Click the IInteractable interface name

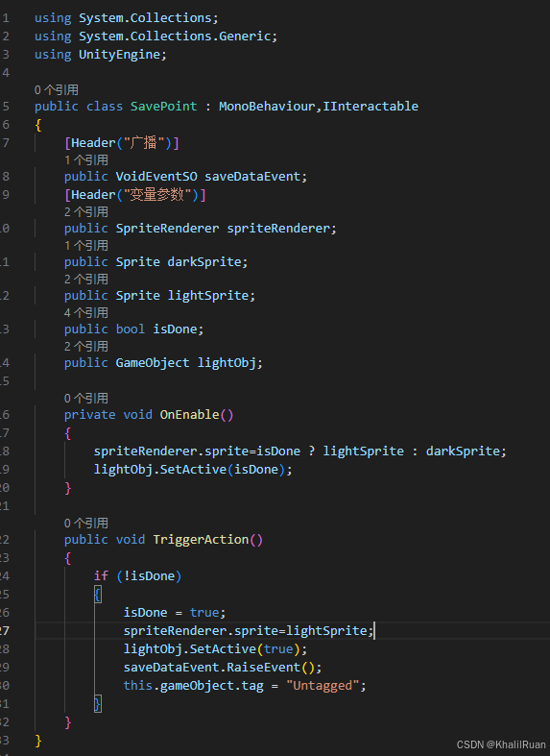[371, 106]
